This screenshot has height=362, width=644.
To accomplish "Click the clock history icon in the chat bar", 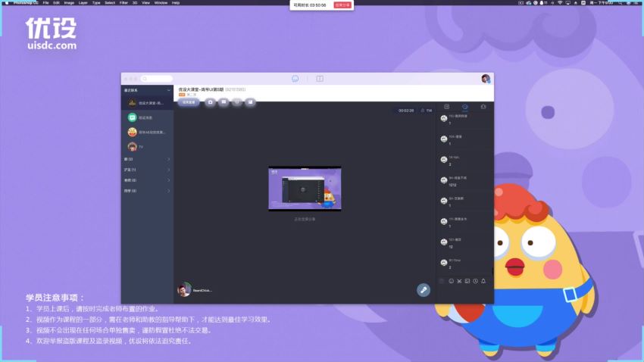I will (475, 281).
